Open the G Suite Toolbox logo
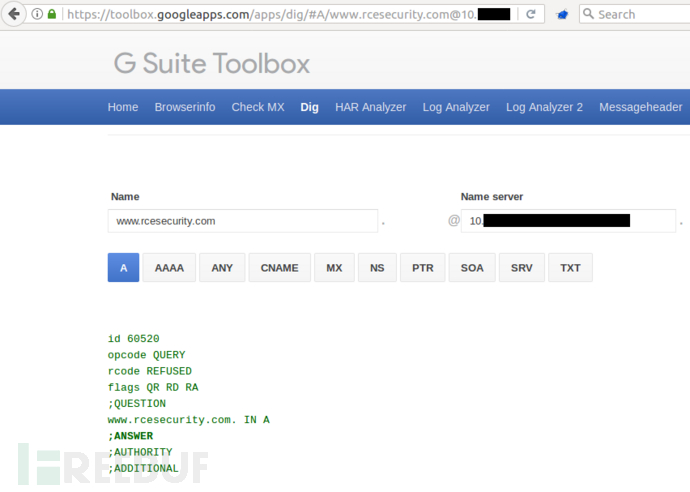The image size is (690, 492). 212,63
